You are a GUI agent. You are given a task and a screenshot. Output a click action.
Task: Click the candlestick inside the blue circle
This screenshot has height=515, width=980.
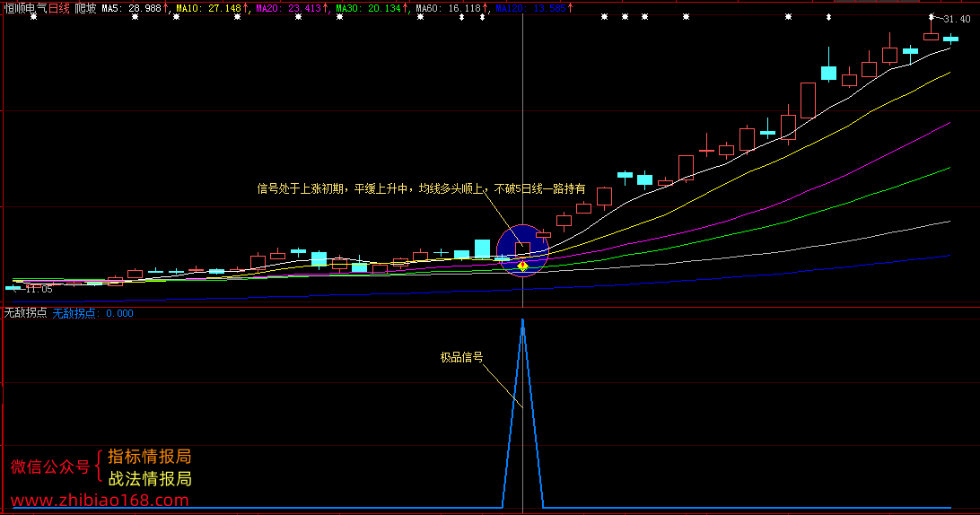pyautogui.click(x=522, y=249)
